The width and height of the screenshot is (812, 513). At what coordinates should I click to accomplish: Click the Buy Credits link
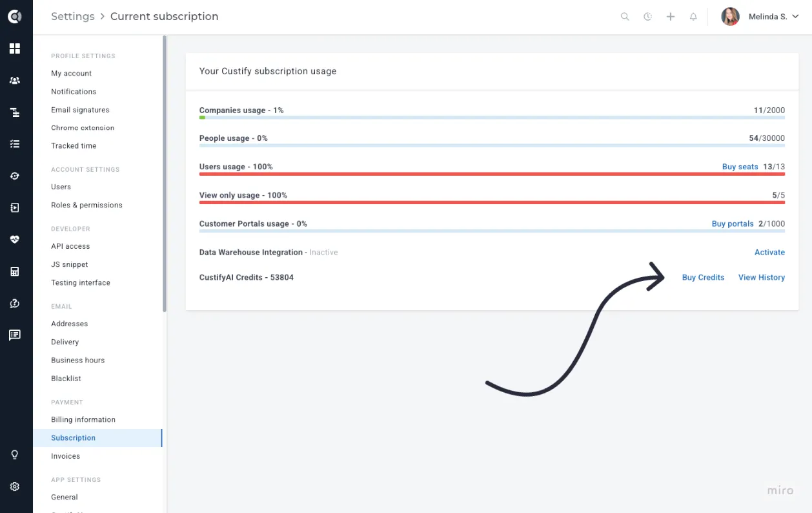pos(703,277)
